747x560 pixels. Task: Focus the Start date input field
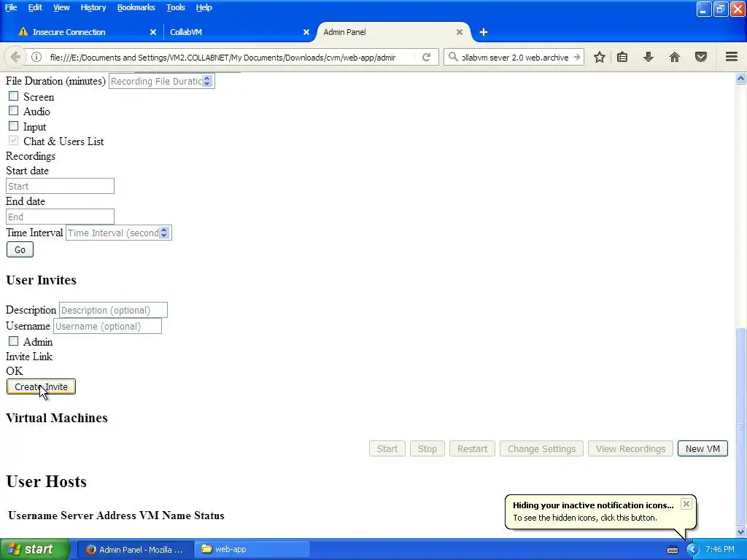click(x=60, y=186)
